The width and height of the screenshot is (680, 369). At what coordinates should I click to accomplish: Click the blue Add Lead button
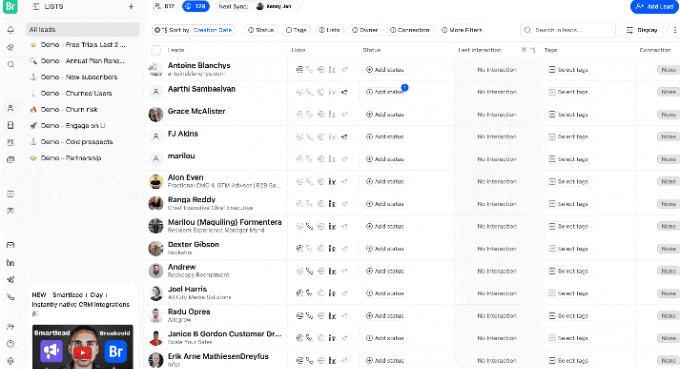[x=654, y=7]
